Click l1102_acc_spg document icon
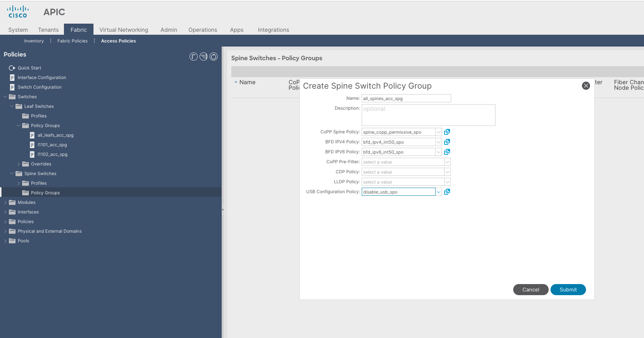Viewport: 644px width, 338px height. click(32, 154)
